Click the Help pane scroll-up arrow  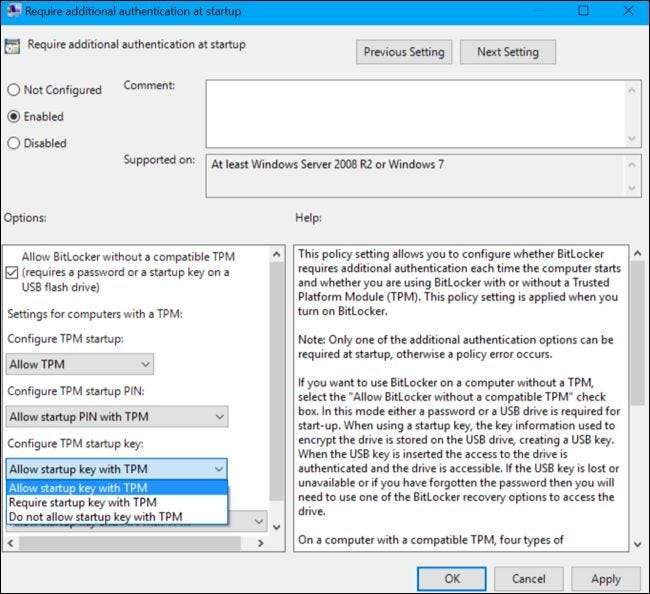click(x=638, y=254)
